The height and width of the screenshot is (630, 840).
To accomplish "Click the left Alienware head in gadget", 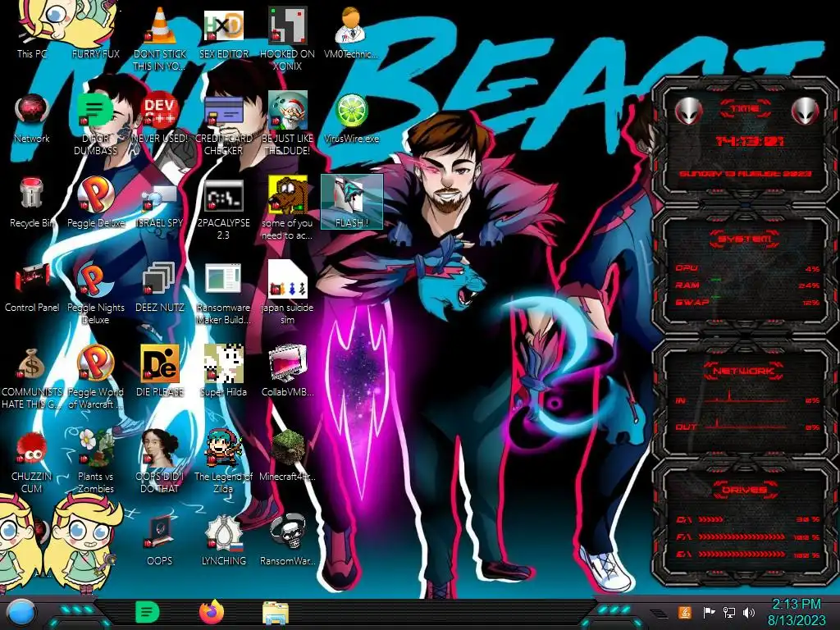I will click(688, 111).
